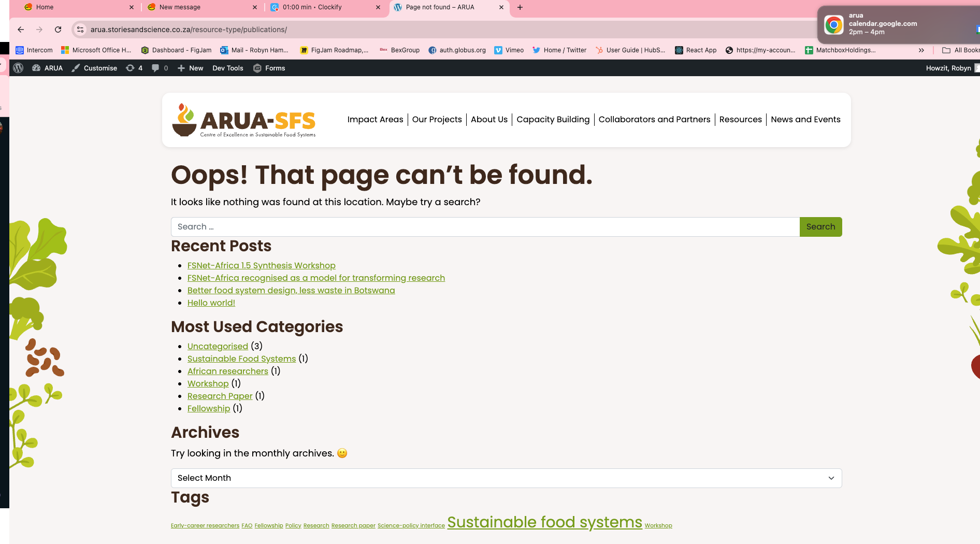The width and height of the screenshot is (980, 544).
Task: Expand the Select Month dropdown
Action: (506, 478)
